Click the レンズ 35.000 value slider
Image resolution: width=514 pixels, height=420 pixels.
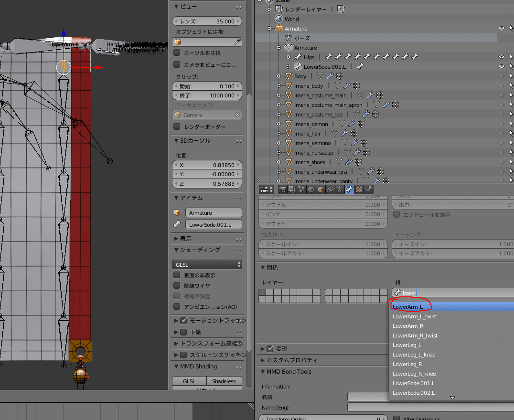click(x=207, y=21)
